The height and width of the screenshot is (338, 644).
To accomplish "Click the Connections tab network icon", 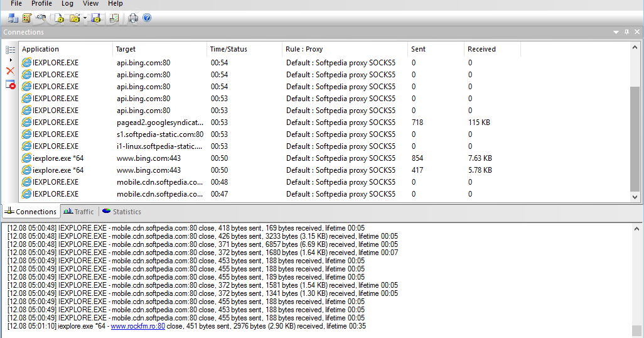I will coord(9,211).
